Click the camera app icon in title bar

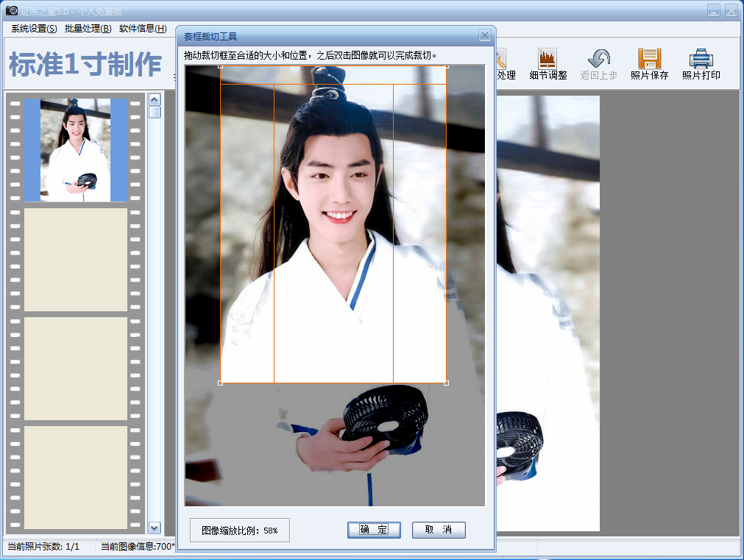pos(11,10)
